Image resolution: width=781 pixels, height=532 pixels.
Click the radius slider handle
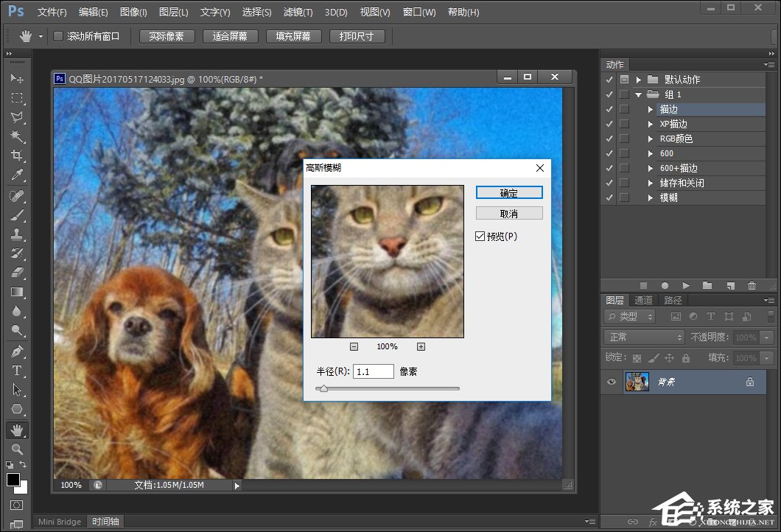coord(323,388)
